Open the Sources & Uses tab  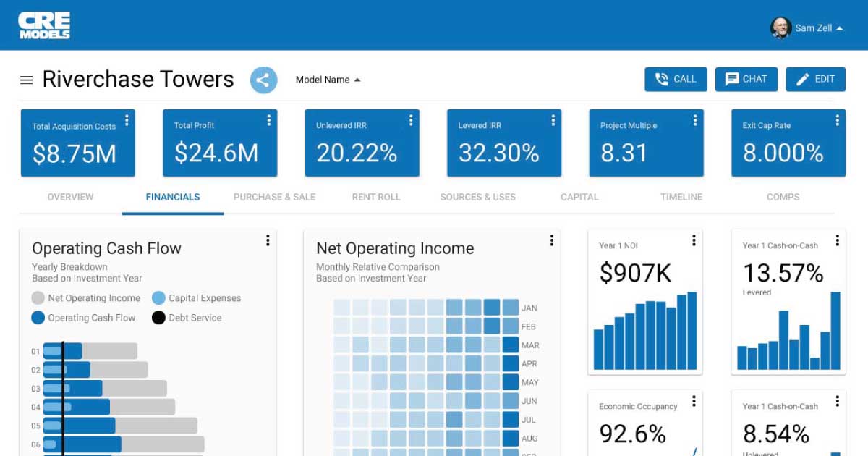(x=477, y=196)
